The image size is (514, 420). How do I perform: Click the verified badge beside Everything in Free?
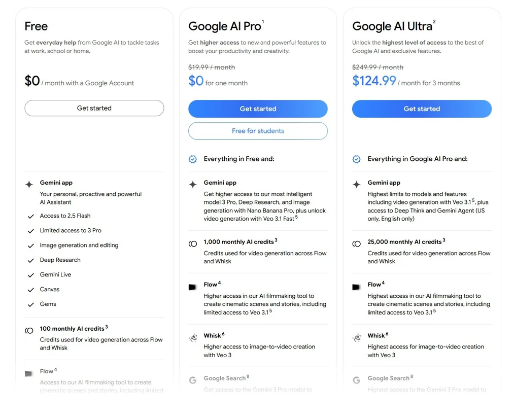193,159
